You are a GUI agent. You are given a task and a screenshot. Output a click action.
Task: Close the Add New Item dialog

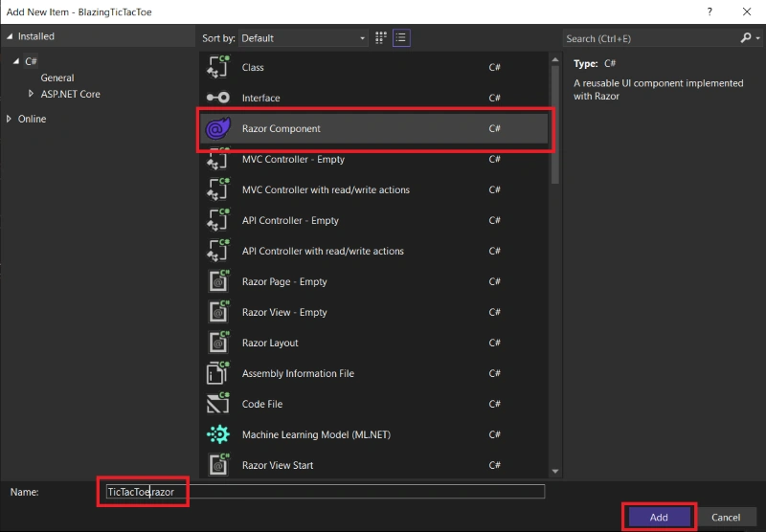point(747,11)
